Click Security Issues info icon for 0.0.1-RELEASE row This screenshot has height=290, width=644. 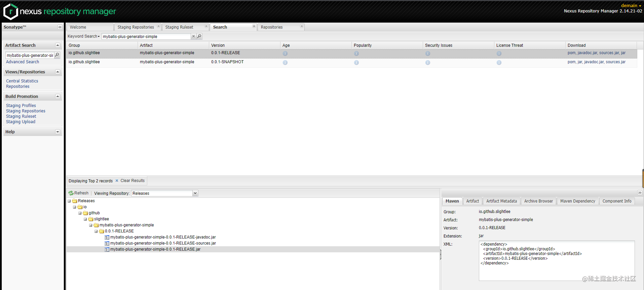coord(428,53)
